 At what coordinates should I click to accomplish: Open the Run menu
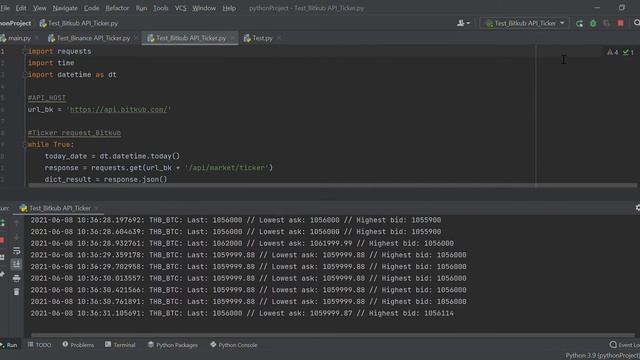pos(141,8)
